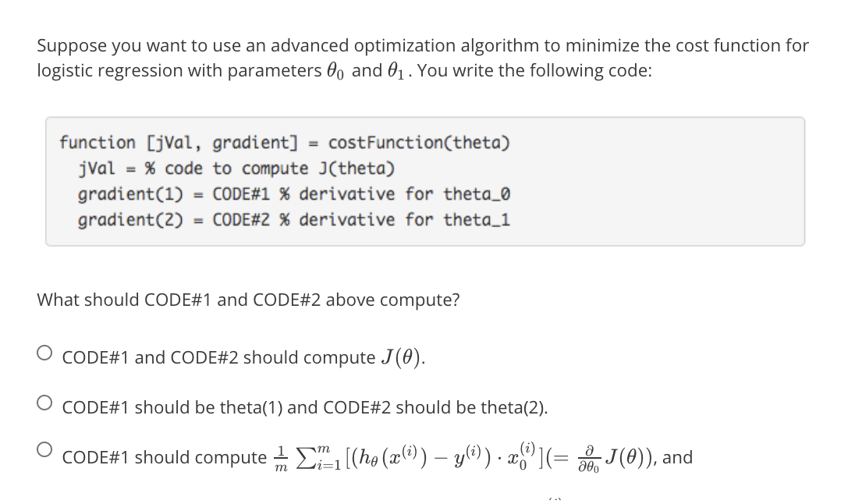Viewport: 855px width, 504px height.
Task: Click the label "CODE#1 and CODE#2 should compute"
Action: [218, 358]
